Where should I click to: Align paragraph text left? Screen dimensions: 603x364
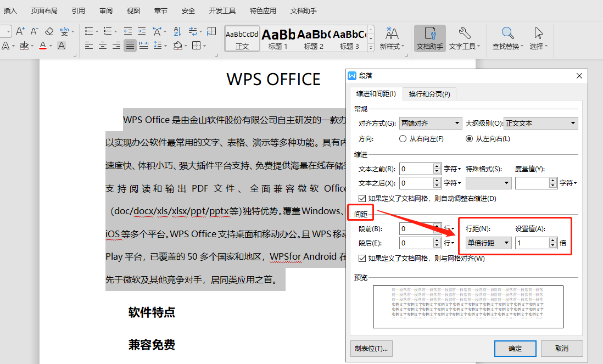click(x=89, y=46)
